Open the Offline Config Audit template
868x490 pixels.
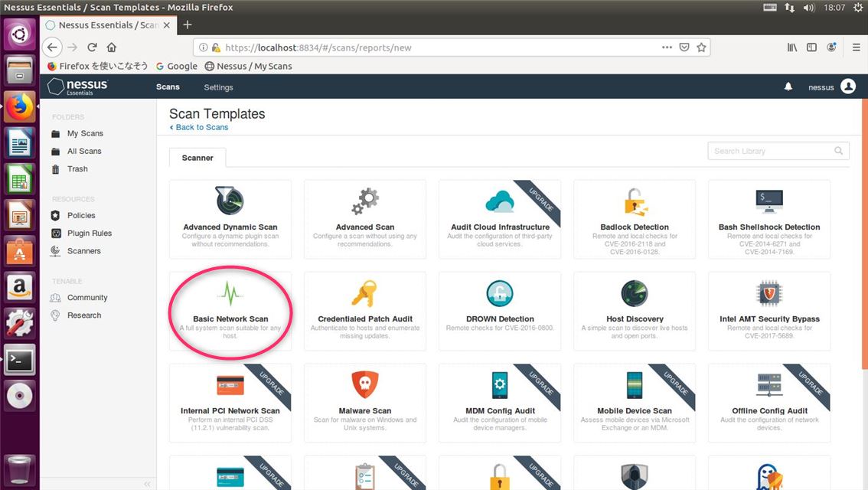pyautogui.click(x=769, y=403)
